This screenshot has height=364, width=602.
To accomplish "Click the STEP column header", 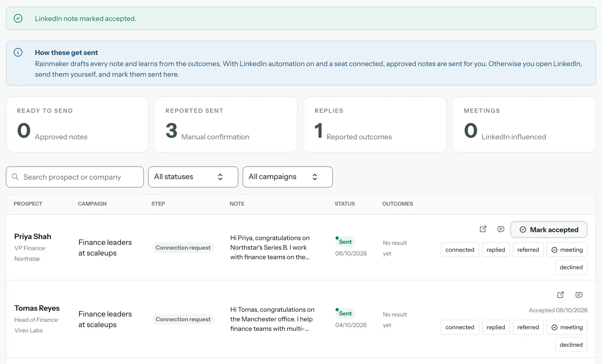I will coord(158,204).
